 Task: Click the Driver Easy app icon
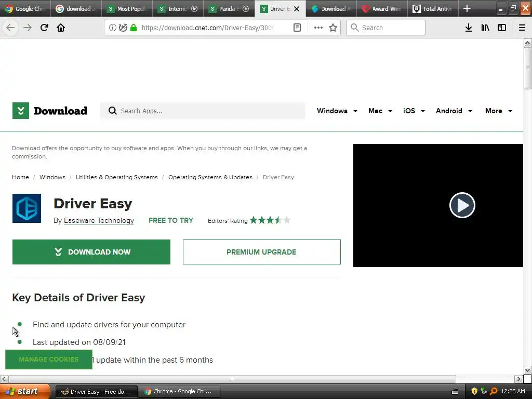26,208
